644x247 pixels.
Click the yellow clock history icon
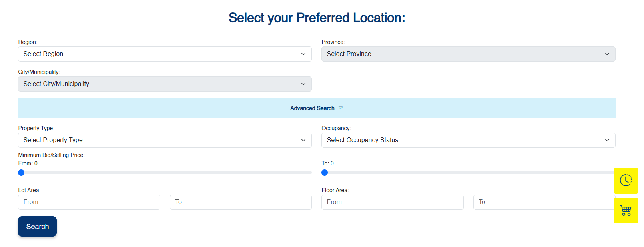pos(626,181)
